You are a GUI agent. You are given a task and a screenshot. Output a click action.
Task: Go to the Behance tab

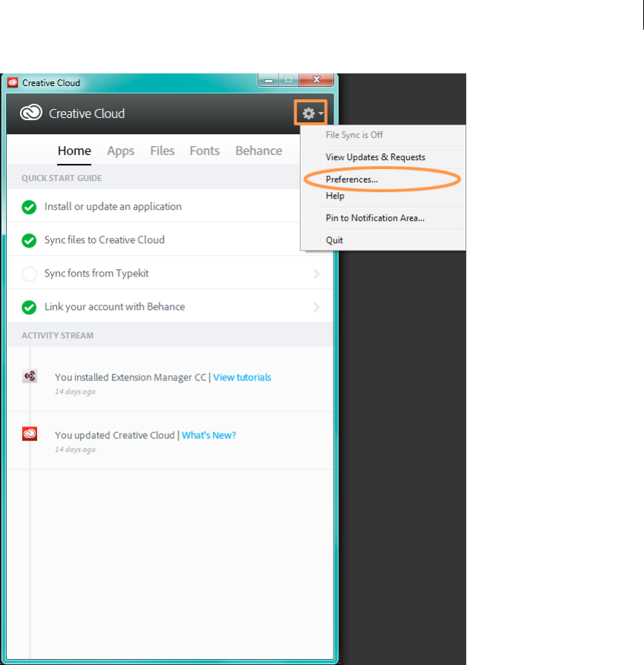click(259, 151)
